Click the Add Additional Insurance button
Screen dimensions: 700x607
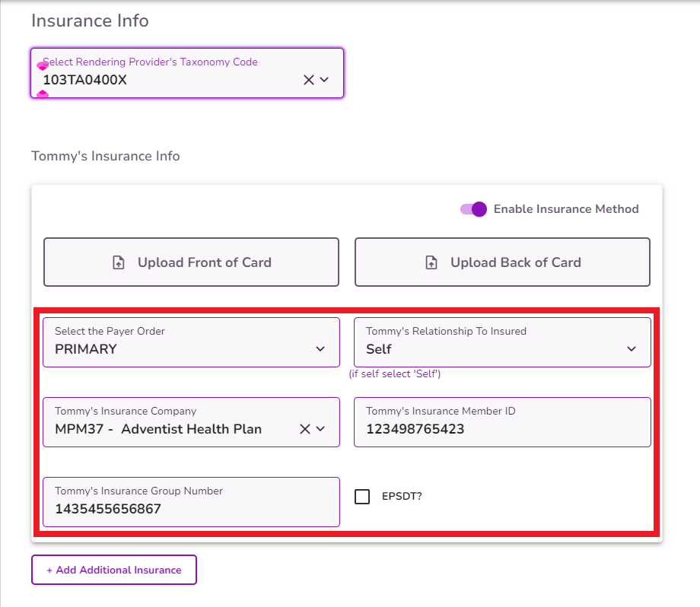[x=113, y=569]
